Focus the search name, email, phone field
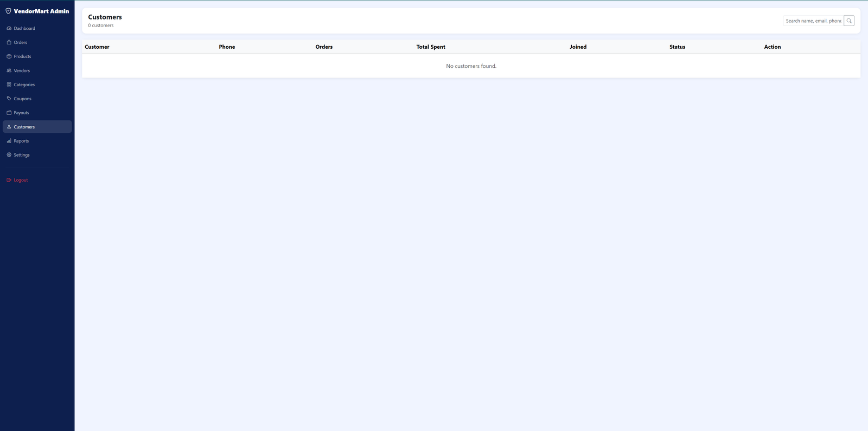 pos(813,21)
